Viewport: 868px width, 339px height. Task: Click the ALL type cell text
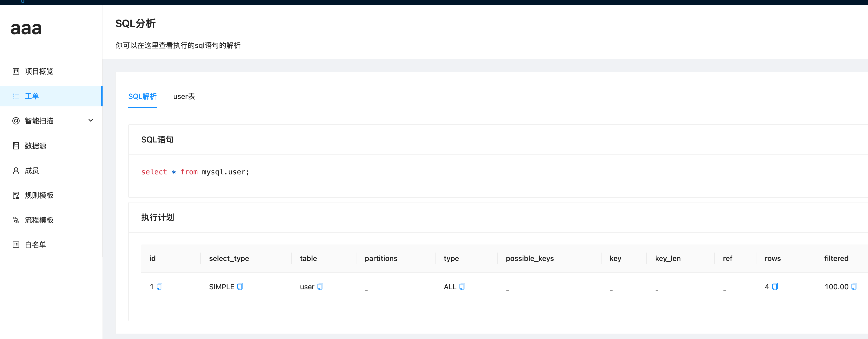[x=450, y=287]
